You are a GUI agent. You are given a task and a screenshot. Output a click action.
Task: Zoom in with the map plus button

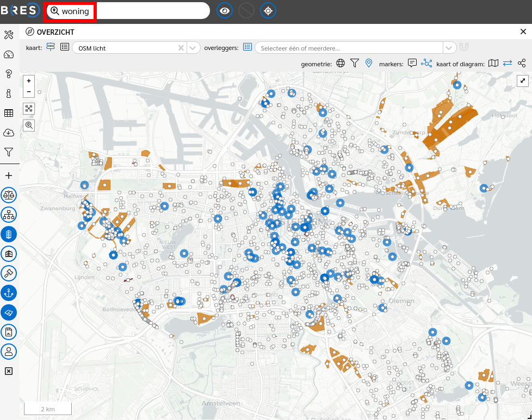[x=29, y=80]
